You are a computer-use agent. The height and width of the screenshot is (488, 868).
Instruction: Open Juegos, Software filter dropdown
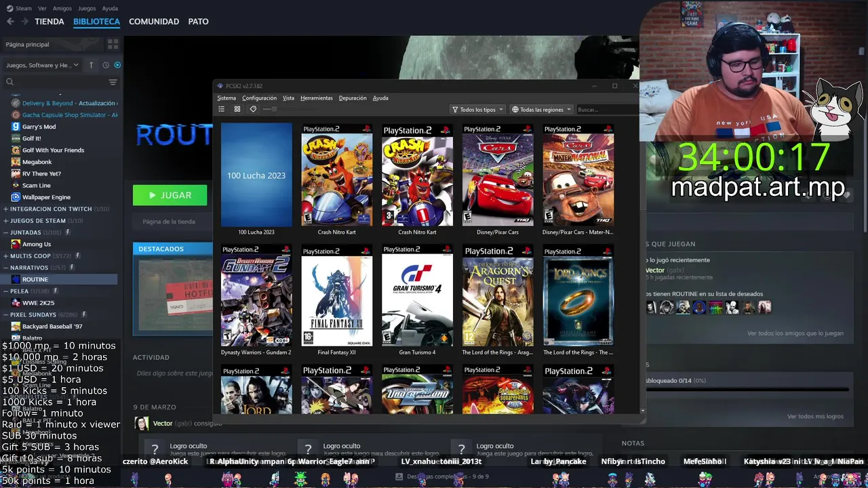coord(43,65)
